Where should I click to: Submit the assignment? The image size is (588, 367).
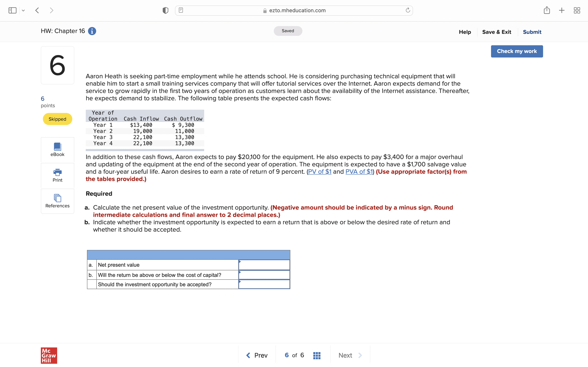click(532, 32)
